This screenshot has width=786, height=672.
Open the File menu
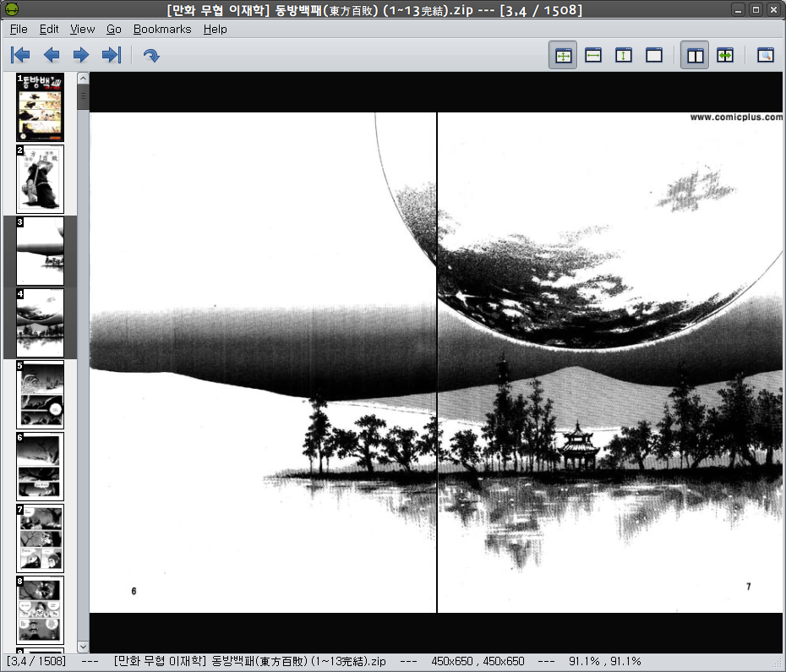click(x=19, y=29)
